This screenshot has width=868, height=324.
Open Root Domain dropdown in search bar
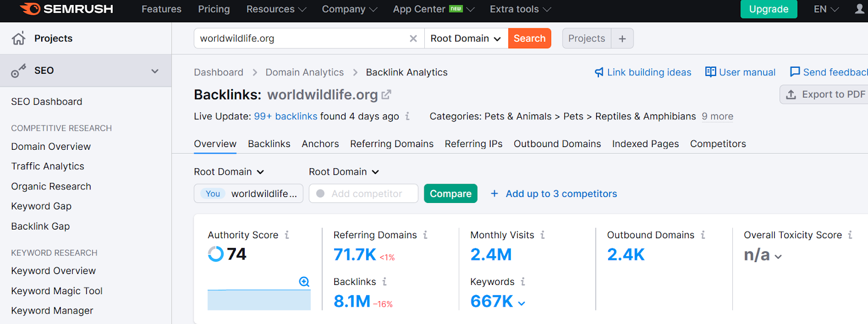click(x=466, y=39)
